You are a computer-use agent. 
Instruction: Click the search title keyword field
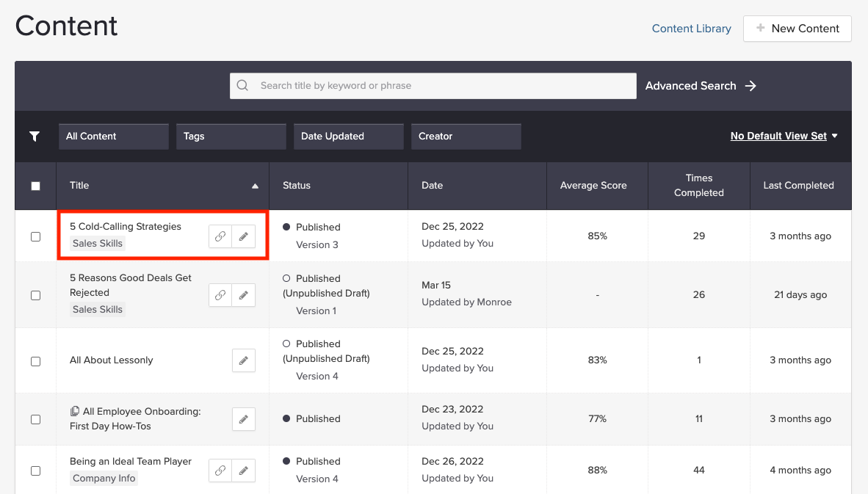(441, 86)
